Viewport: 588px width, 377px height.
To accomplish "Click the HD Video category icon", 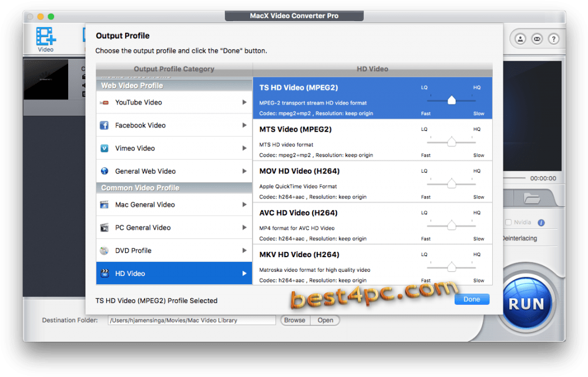I will click(105, 274).
